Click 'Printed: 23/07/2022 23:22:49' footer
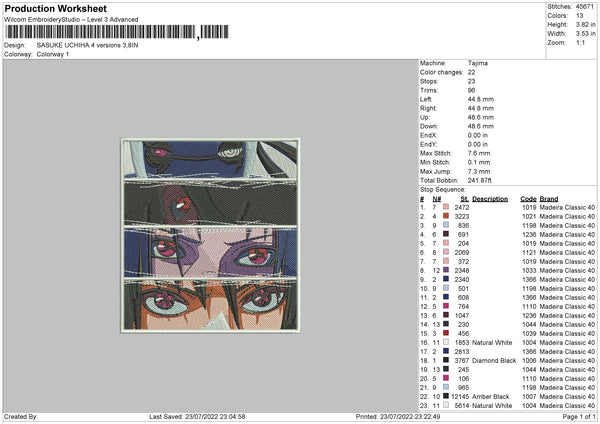 (398, 417)
